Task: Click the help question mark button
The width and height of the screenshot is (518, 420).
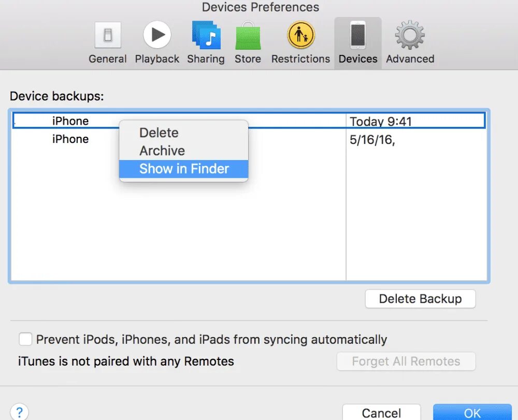Action: 20,412
